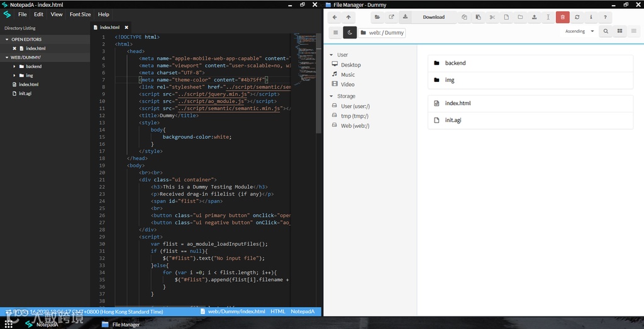The image size is (644, 329).
Task: Click web:/Dummy/index.html path in status bar
Action: coord(233,312)
